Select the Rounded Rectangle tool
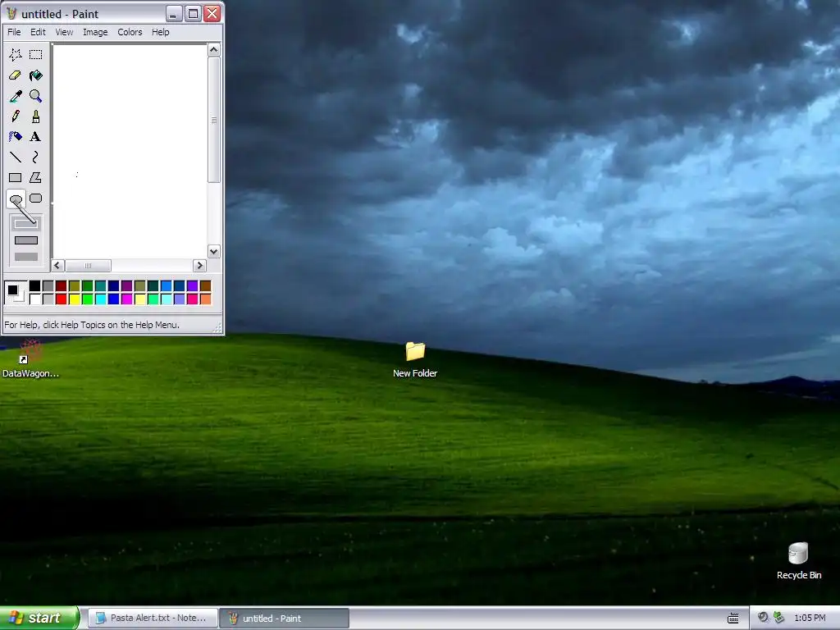 (36, 199)
